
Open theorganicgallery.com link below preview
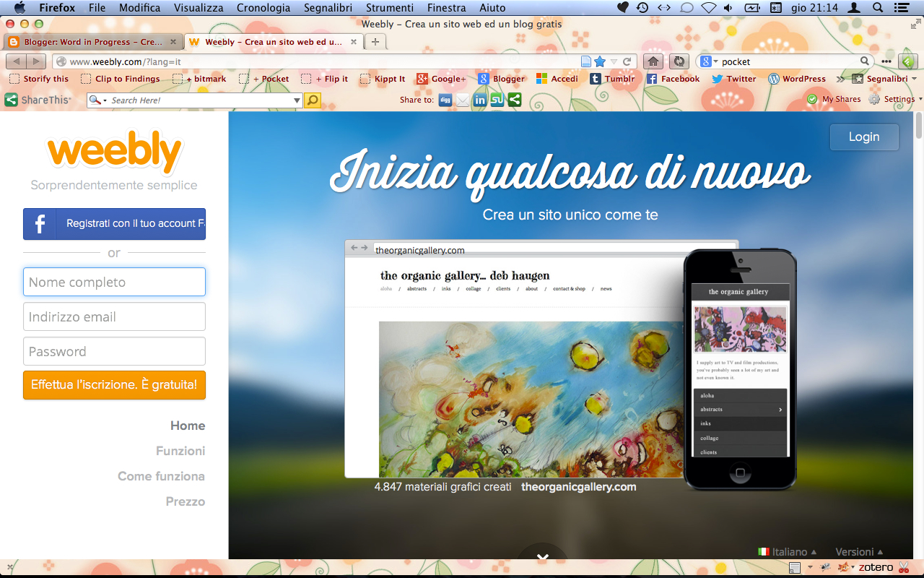pyautogui.click(x=579, y=487)
